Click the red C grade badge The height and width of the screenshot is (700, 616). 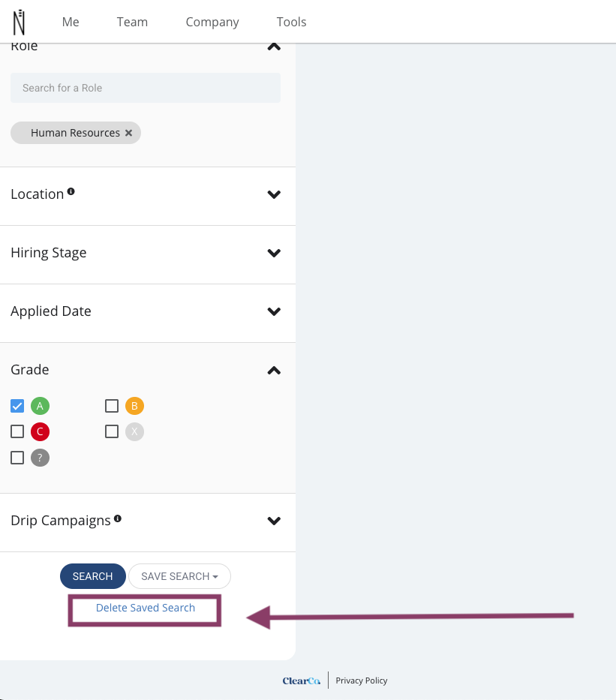tap(41, 431)
